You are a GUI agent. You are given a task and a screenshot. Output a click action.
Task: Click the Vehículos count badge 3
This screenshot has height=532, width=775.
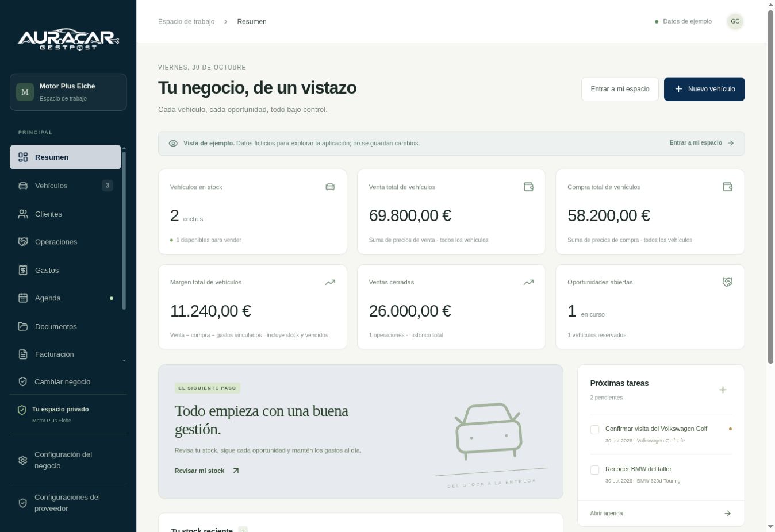pyautogui.click(x=108, y=186)
